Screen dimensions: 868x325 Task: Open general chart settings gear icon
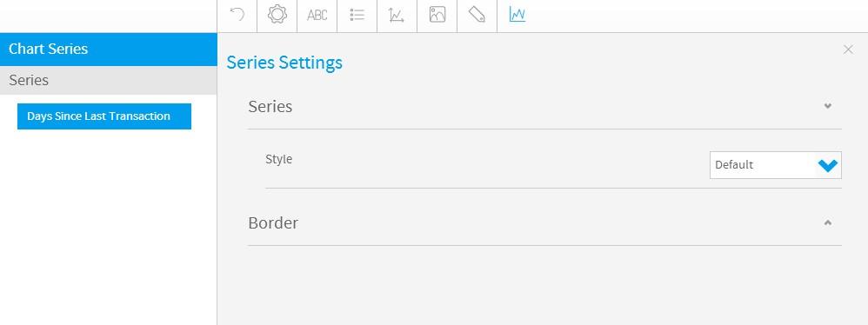click(x=277, y=15)
